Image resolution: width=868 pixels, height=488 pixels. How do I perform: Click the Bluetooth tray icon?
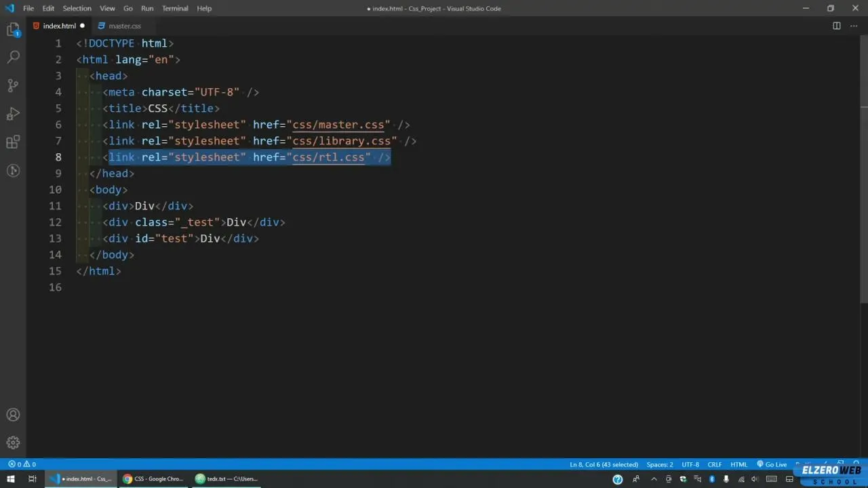coord(712,479)
